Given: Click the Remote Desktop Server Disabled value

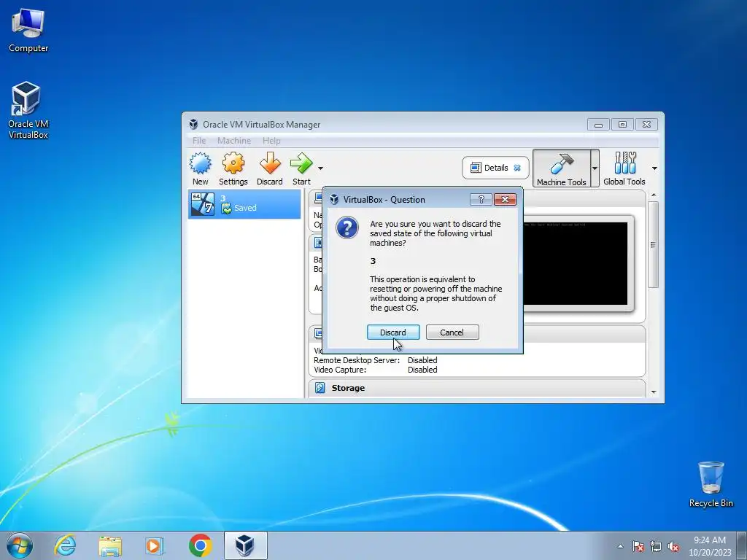Looking at the screenshot, I should click(422, 360).
